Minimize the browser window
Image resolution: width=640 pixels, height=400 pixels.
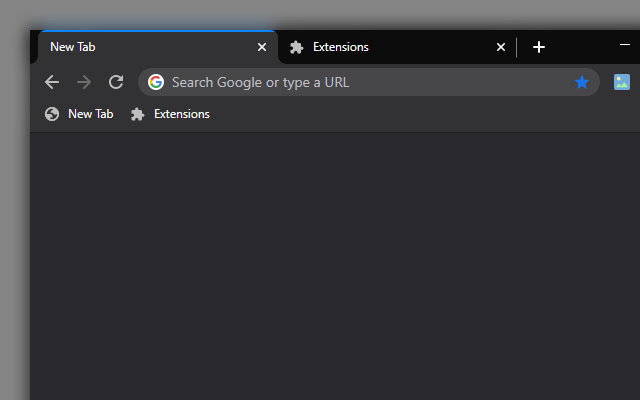[x=624, y=44]
